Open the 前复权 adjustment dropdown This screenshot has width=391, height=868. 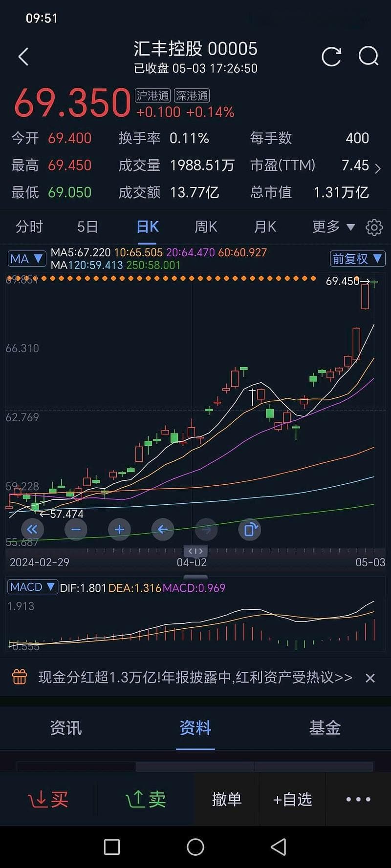point(357,258)
